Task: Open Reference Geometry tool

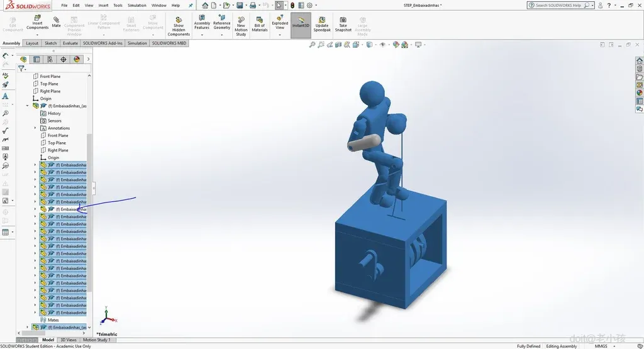Action: pos(222,22)
